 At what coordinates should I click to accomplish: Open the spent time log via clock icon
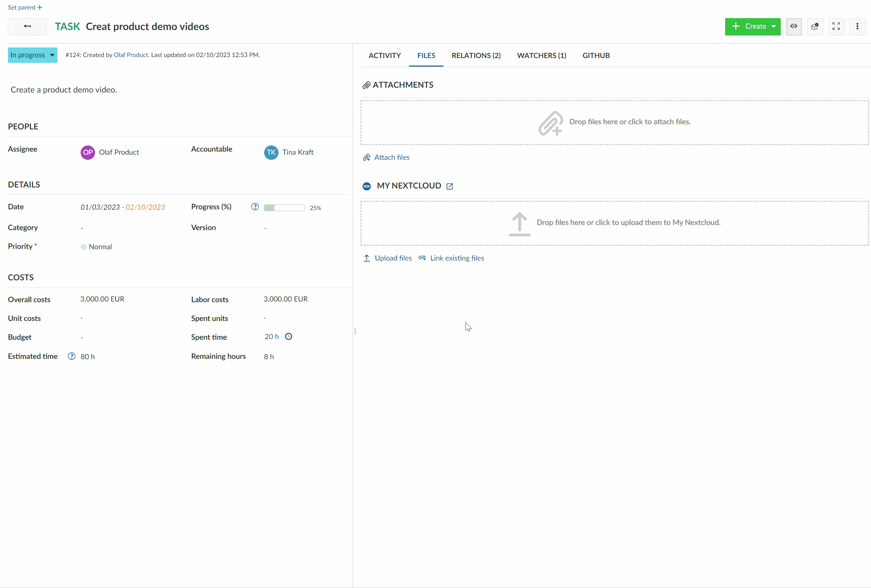[x=289, y=337]
